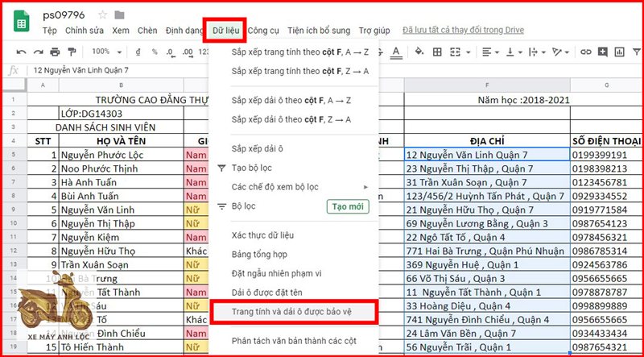This screenshot has width=644, height=357.
Task: Click the Redo arrow icon
Action: (38, 52)
